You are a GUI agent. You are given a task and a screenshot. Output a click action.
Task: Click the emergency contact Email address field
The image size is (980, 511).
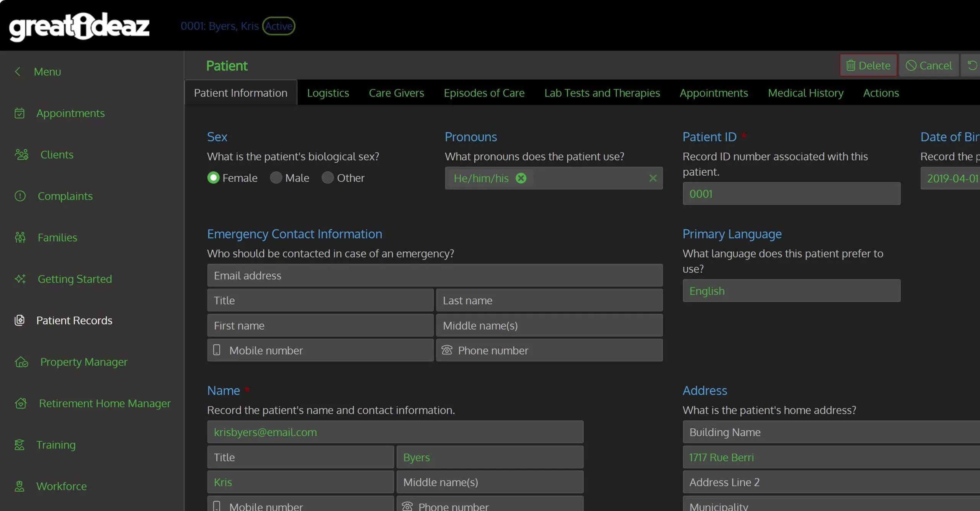[x=435, y=276]
